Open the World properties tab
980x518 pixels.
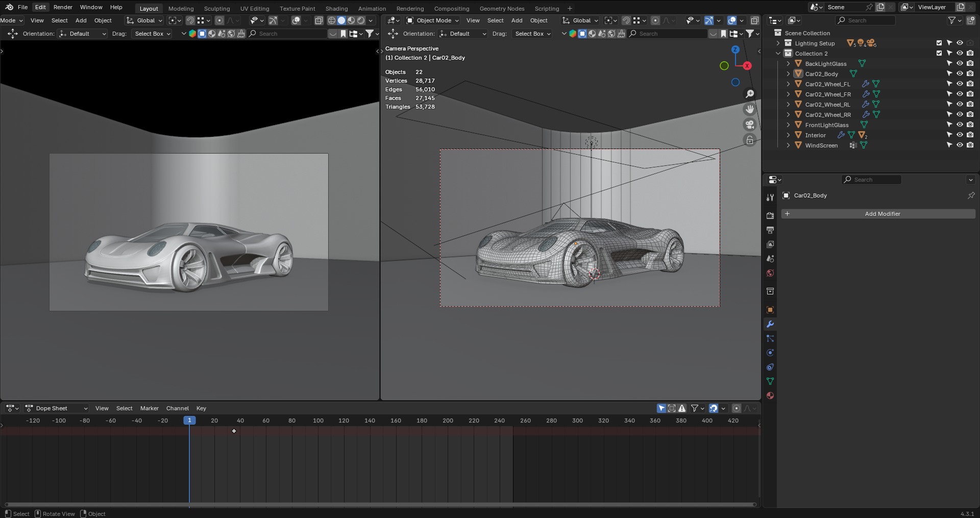[770, 273]
